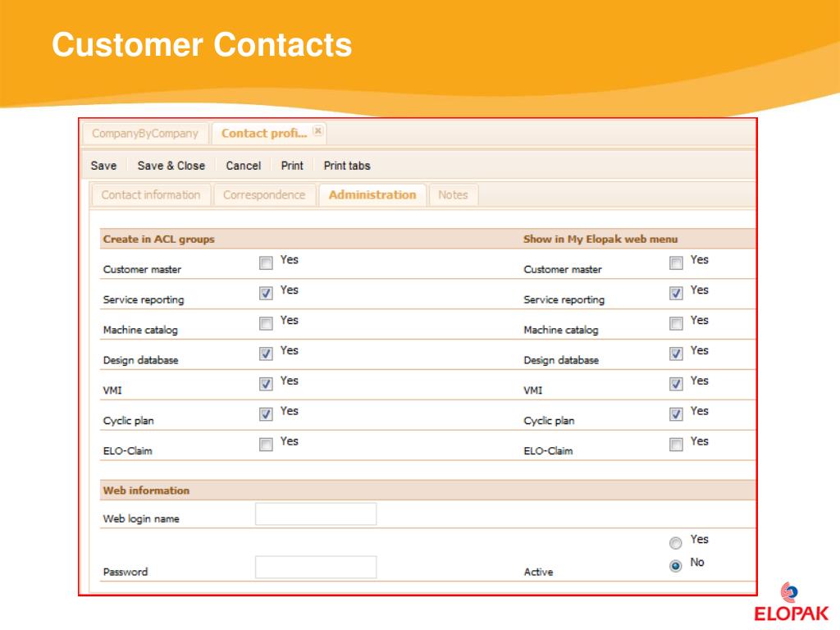
Task: Uncheck Service reporting in web menu
Action: [x=676, y=293]
